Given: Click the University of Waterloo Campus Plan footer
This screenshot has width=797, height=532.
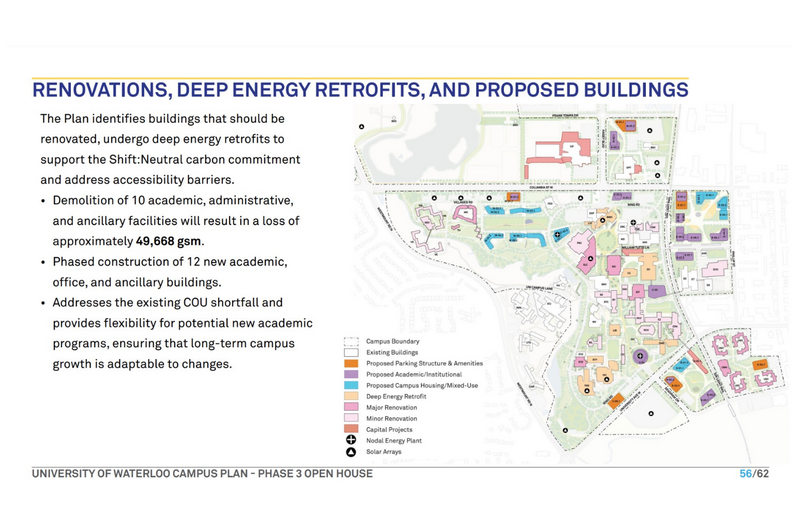Looking at the screenshot, I should click(x=202, y=473).
